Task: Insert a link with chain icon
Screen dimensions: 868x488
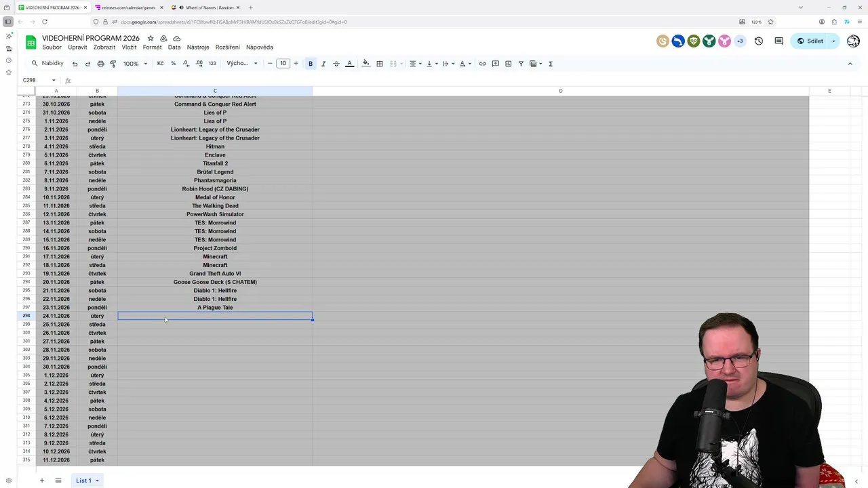Action: coord(482,64)
